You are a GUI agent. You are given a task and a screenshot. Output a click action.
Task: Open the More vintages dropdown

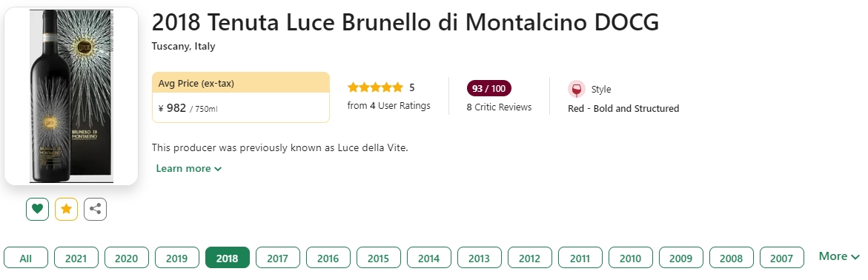click(839, 256)
